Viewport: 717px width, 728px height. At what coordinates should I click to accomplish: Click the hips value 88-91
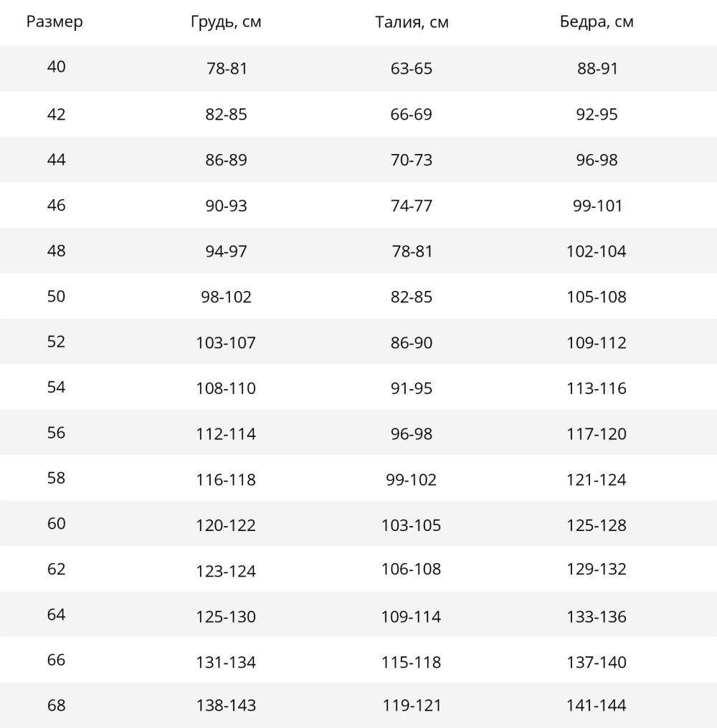(597, 69)
